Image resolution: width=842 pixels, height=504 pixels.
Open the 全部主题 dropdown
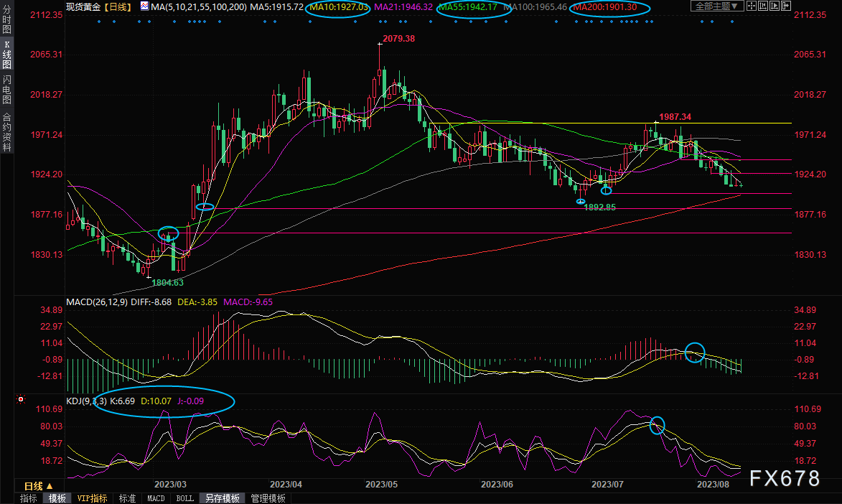click(x=716, y=6)
